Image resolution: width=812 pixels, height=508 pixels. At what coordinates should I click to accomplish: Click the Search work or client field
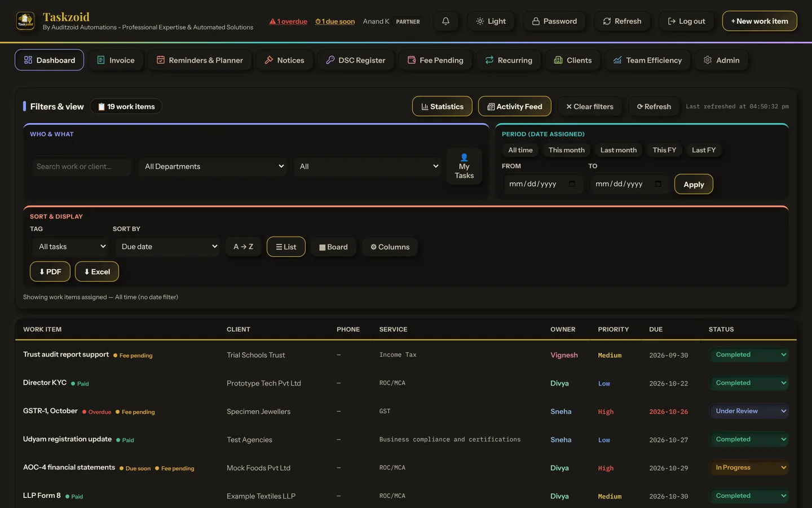tap(81, 167)
